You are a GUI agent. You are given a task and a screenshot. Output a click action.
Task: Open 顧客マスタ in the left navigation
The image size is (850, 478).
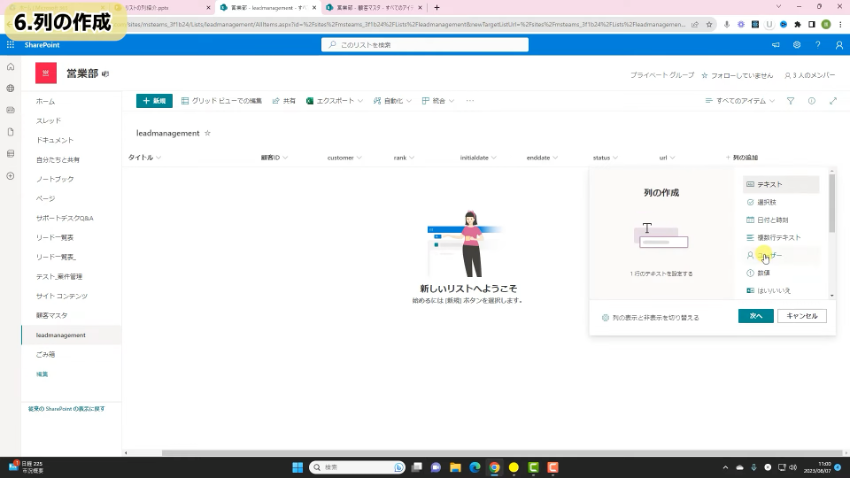52,315
